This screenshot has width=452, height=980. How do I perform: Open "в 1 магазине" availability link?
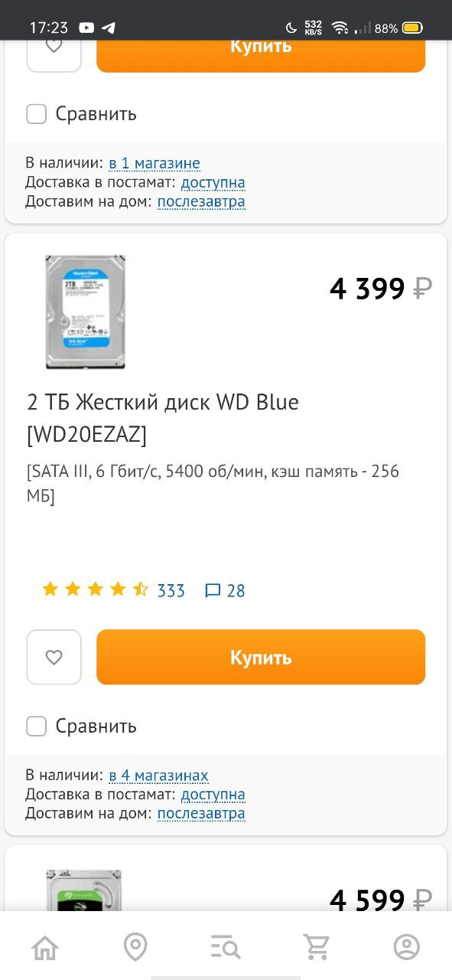click(x=154, y=163)
